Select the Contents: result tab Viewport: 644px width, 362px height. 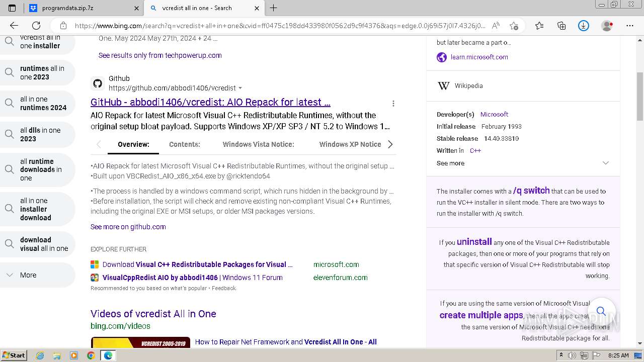point(185,144)
